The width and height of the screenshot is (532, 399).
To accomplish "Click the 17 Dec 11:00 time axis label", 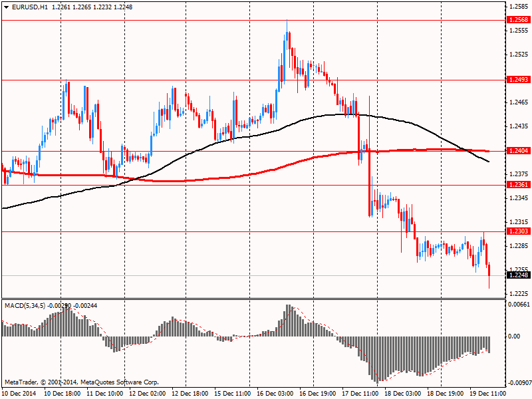I will 360,394.
